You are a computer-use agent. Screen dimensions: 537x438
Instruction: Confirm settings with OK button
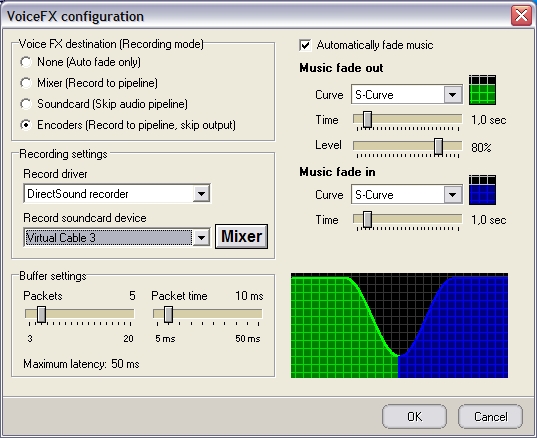[414, 416]
